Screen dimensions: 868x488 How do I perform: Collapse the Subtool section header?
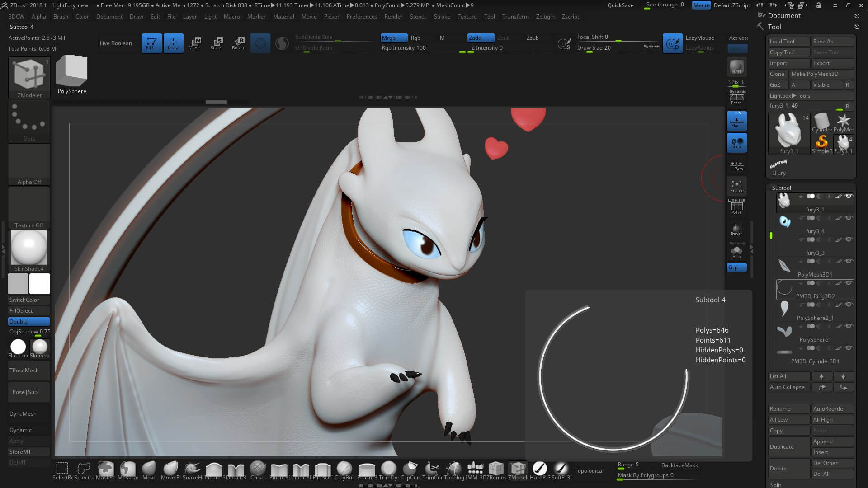tap(781, 188)
